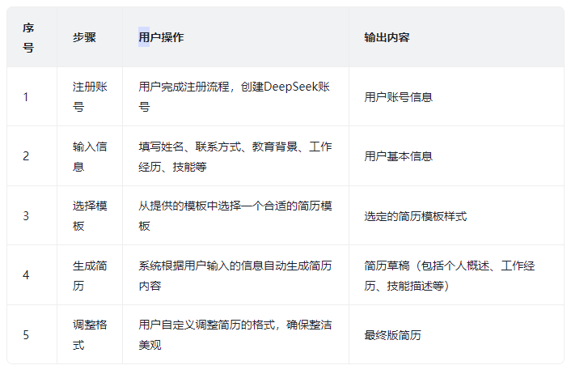Select text '用户完成注册流程，创建DeepSeek账号'
Screen dimensions: 588x374
234,97
